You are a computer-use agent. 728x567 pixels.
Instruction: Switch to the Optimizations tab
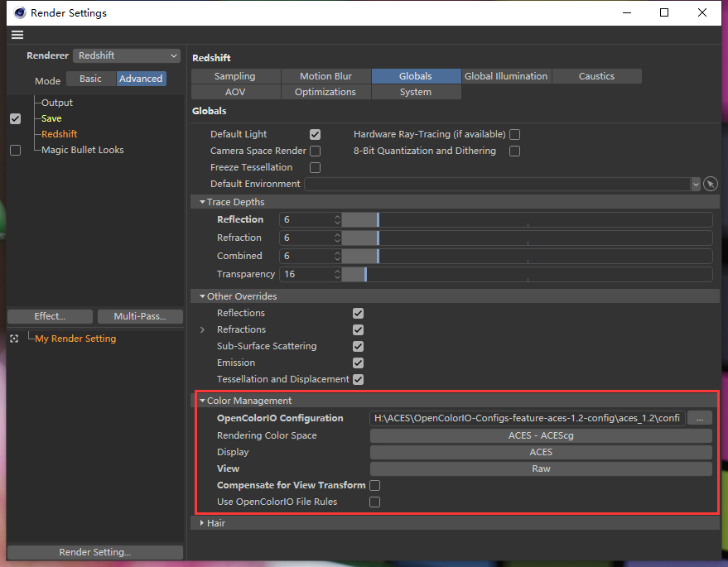[x=325, y=92]
